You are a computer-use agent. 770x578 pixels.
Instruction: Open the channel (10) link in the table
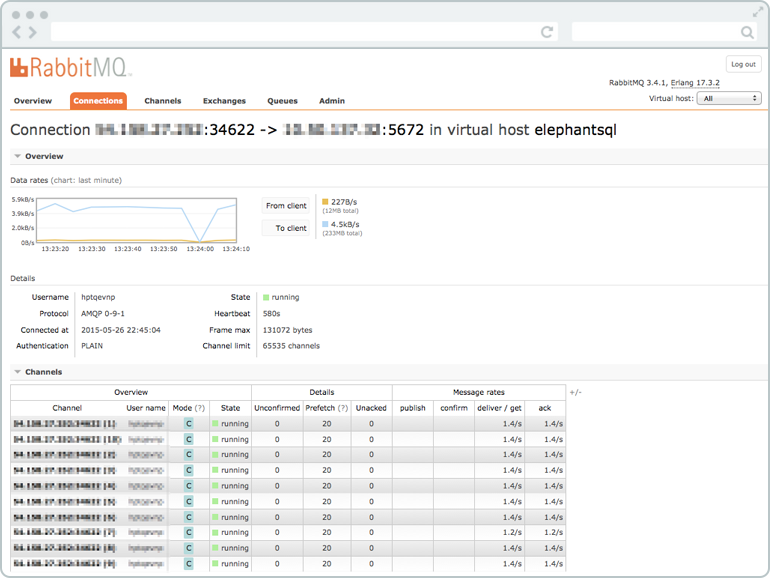point(67,440)
